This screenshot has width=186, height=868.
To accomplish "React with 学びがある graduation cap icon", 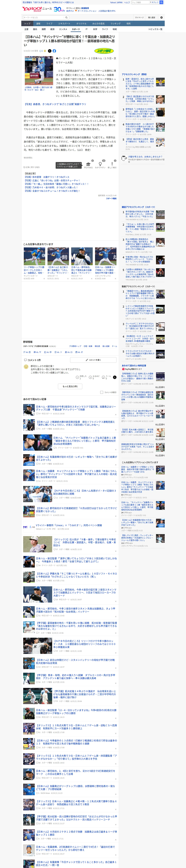I will (89, 164).
